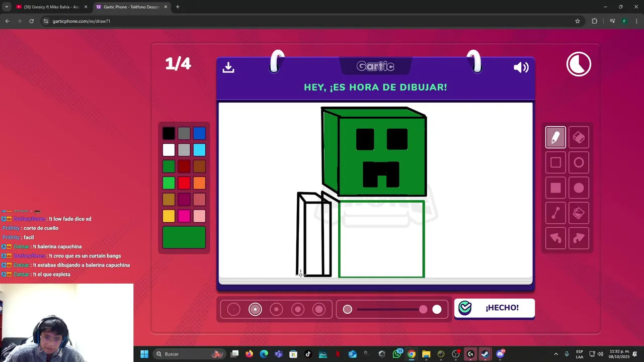Pick the orange color swatch
This screenshot has width=644, height=362.
click(199, 183)
